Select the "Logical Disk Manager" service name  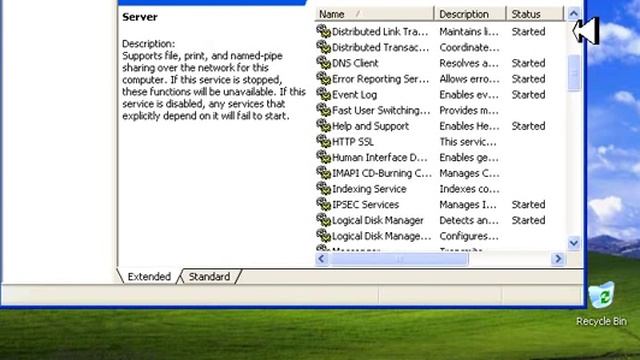click(x=378, y=220)
